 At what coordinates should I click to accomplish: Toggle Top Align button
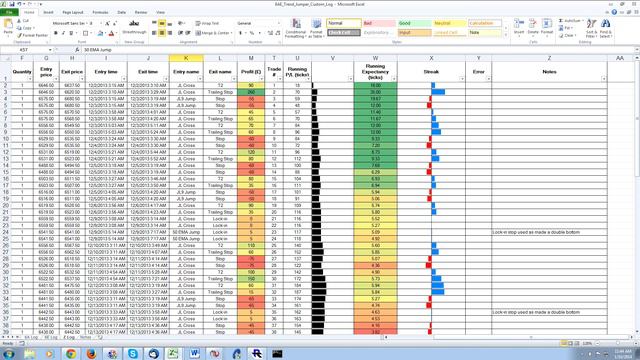[154, 23]
